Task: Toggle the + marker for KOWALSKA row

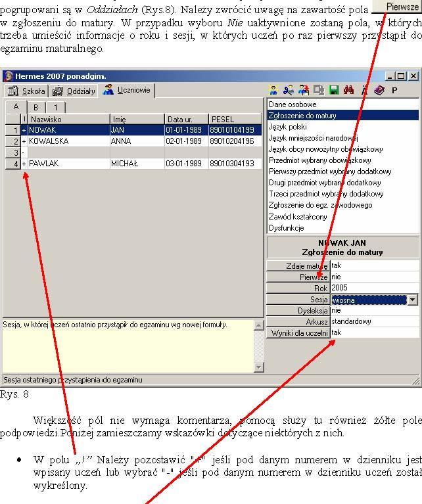Action: coord(24,141)
